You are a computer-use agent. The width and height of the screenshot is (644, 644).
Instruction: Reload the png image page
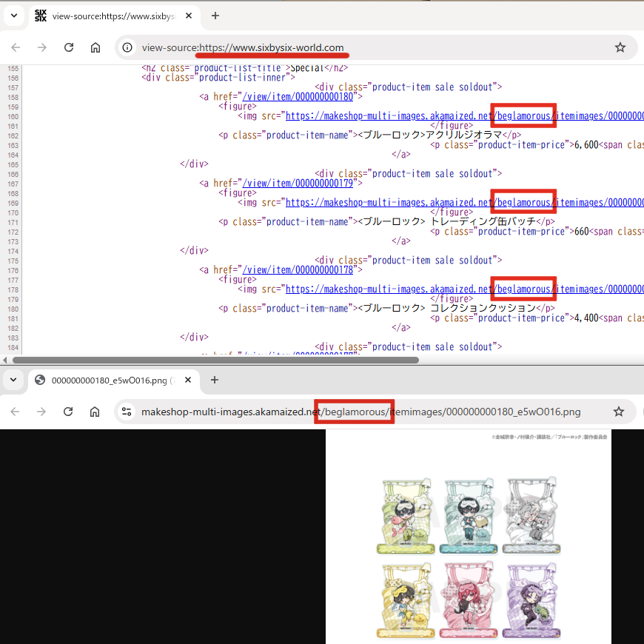coord(68,412)
